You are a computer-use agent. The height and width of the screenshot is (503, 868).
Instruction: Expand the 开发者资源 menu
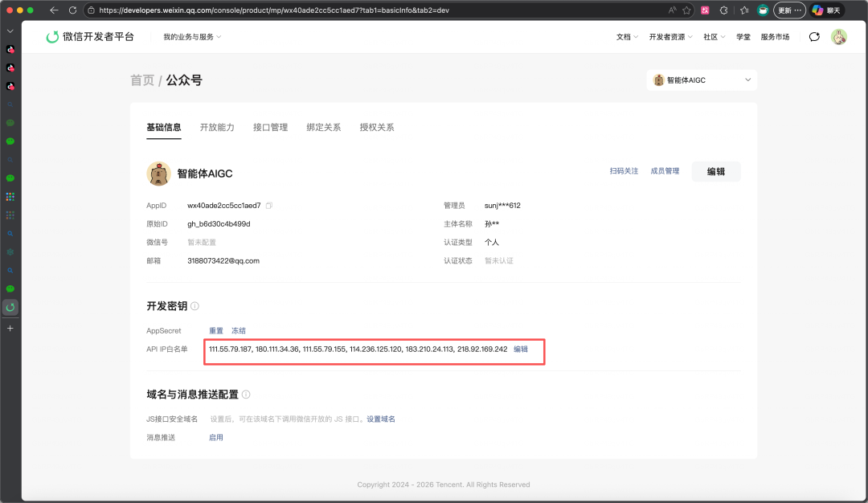pyautogui.click(x=671, y=36)
